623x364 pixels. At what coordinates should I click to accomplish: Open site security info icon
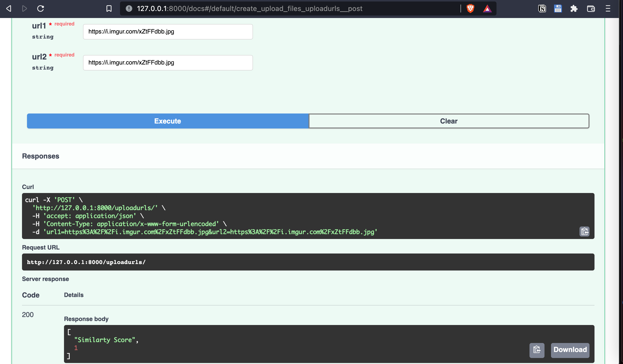click(x=129, y=9)
